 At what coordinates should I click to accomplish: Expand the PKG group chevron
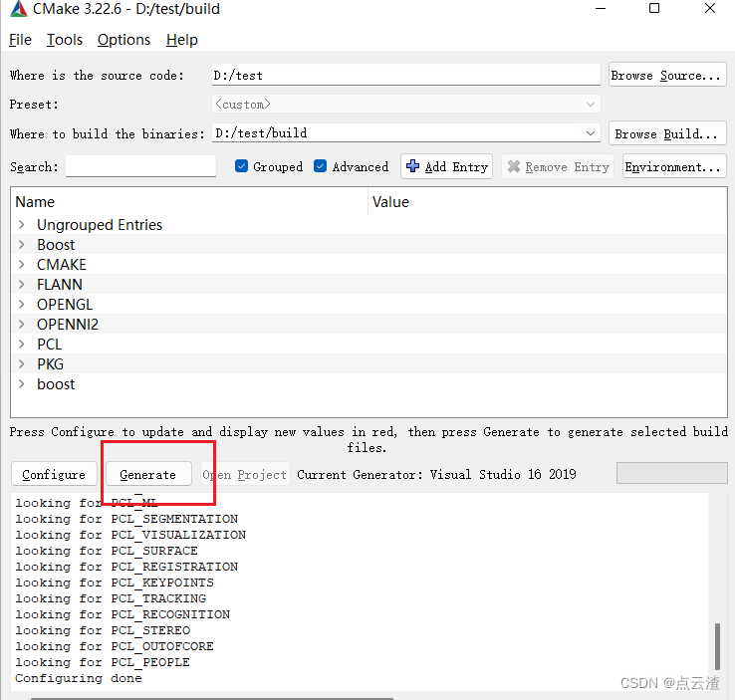point(22,363)
